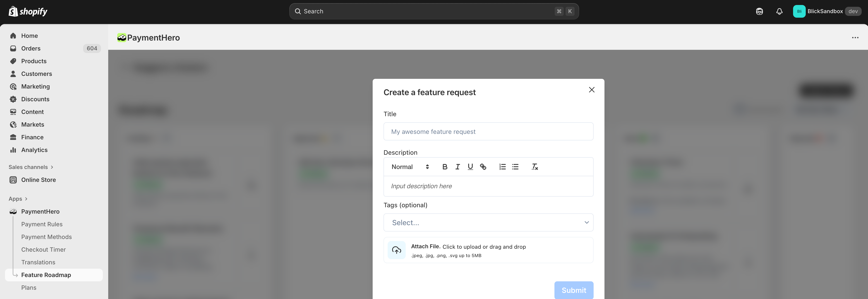868x299 pixels.
Task: Expand Sales channels section
Action: pos(31,167)
